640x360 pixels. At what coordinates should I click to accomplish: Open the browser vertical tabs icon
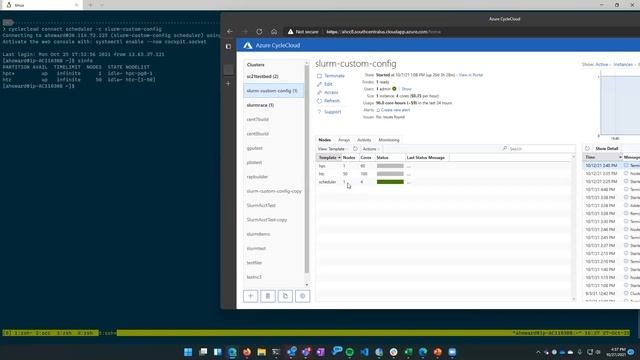coord(228,47)
